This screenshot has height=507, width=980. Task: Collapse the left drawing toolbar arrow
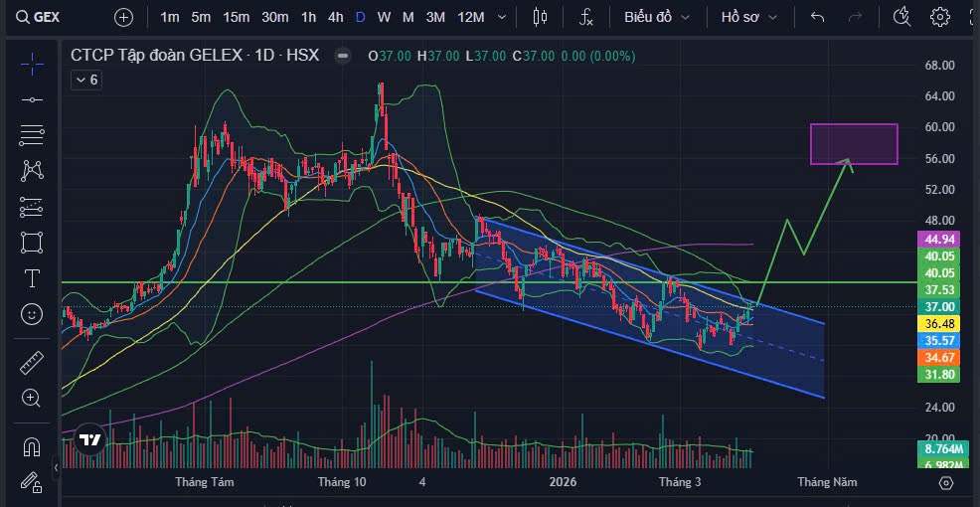[57, 467]
